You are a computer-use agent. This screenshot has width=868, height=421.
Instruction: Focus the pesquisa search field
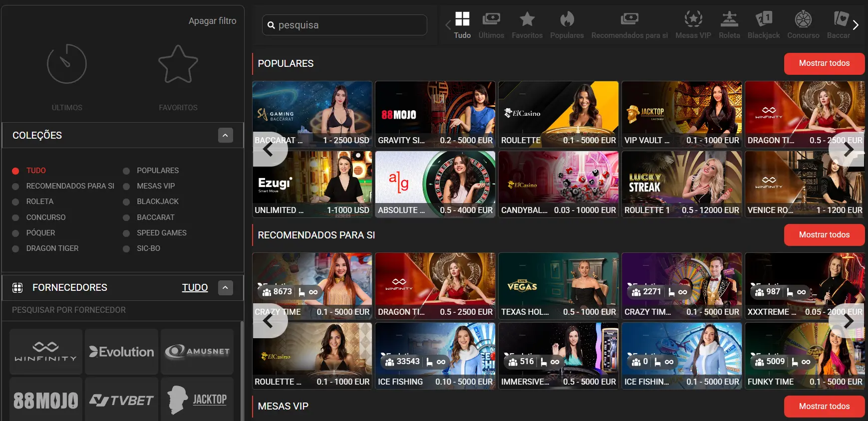point(344,25)
